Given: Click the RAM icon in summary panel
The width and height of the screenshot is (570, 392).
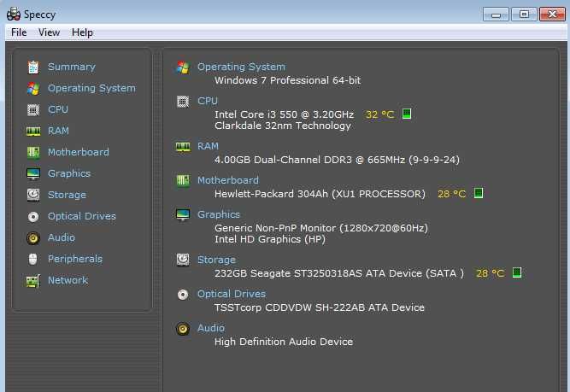Looking at the screenshot, I should coord(183,147).
